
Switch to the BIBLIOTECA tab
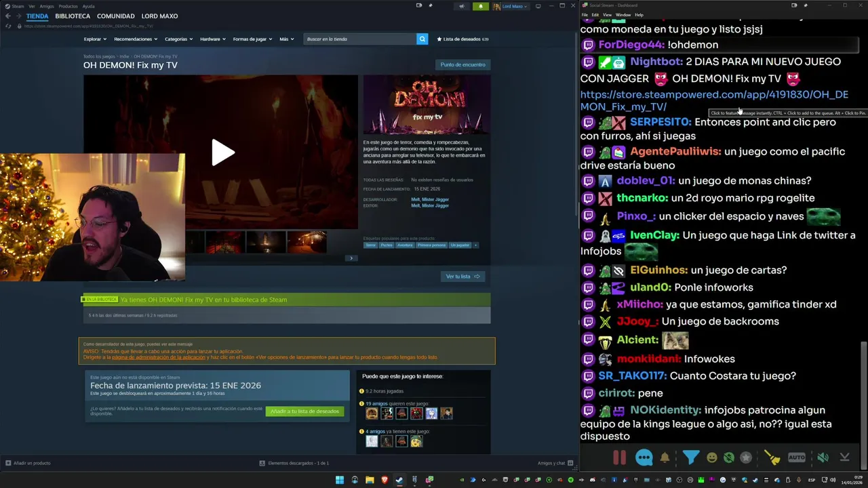click(73, 16)
